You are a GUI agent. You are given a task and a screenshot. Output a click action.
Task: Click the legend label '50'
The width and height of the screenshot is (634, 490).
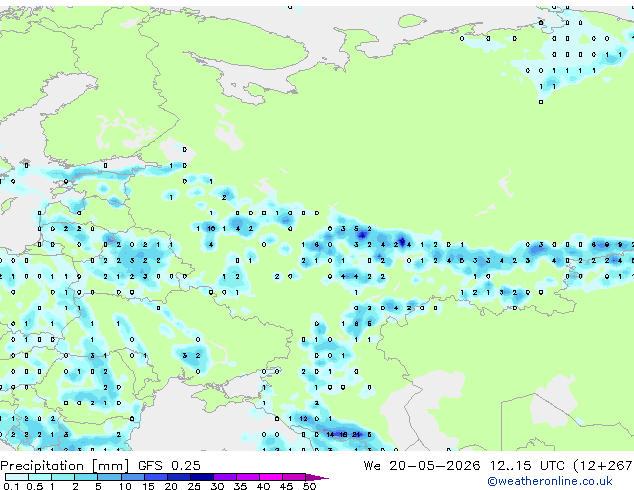[x=309, y=486]
